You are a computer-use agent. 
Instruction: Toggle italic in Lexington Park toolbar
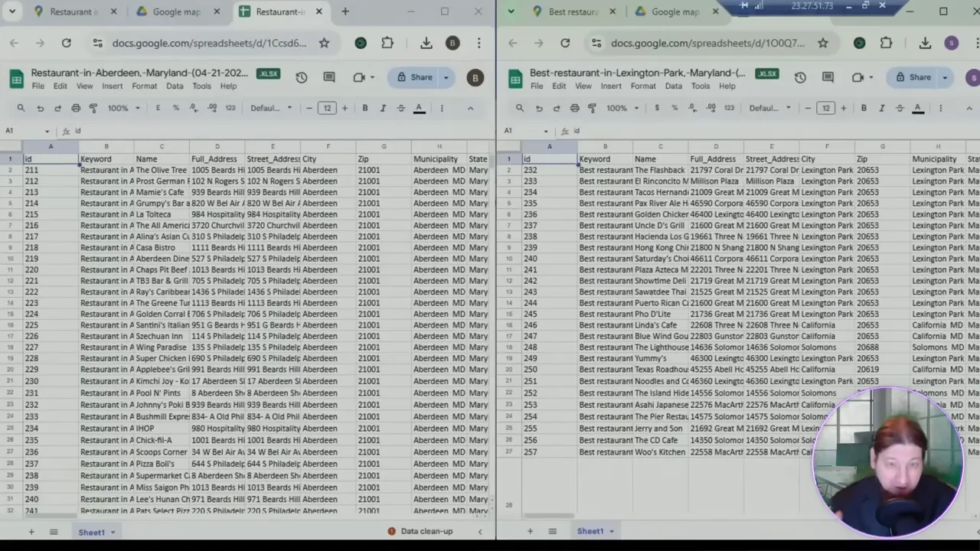point(881,108)
